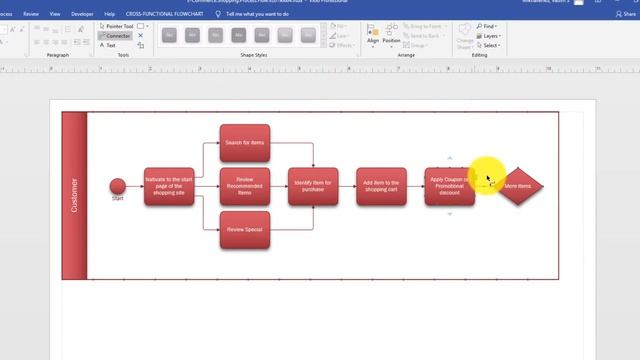The width and height of the screenshot is (640, 360).
Task: Click the Share button
Action: 626,14
